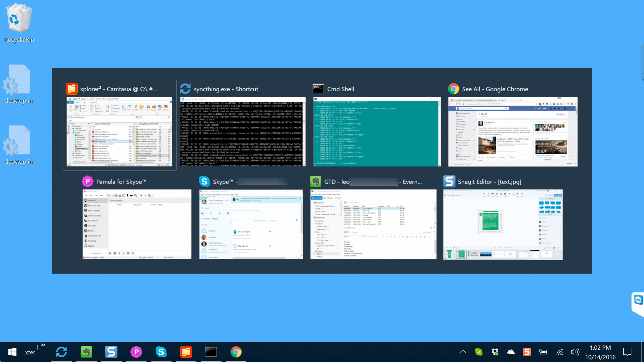Open xfer taskbar pinned app
Image resolution: width=644 pixels, height=362 pixels.
30,351
